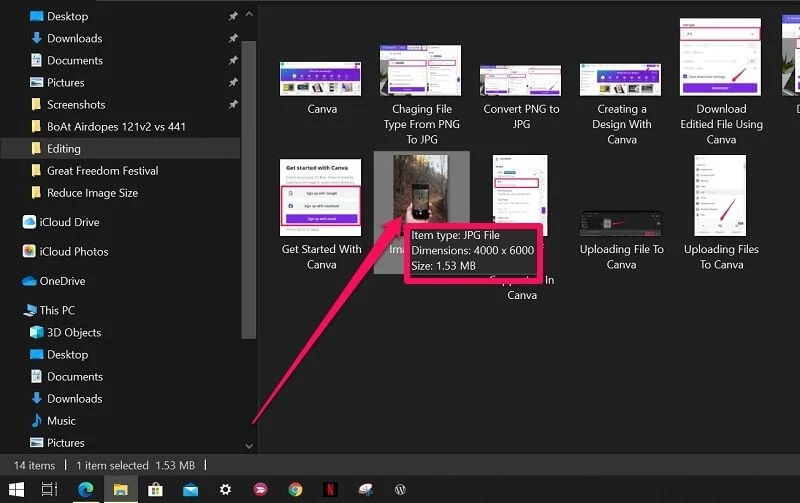Open pinned Downloads folder in quick access
Image resolution: width=800 pixels, height=503 pixels.
coord(74,38)
